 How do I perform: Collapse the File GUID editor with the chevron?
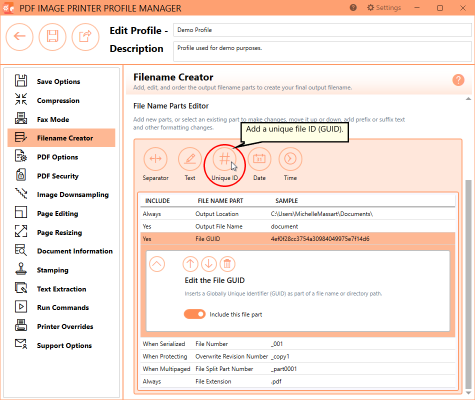point(157,264)
